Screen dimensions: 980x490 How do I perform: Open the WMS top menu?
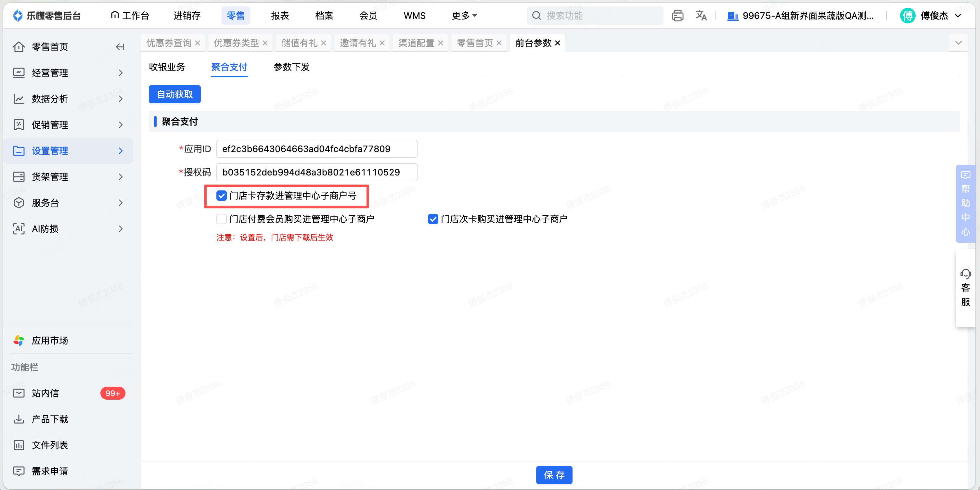click(414, 16)
